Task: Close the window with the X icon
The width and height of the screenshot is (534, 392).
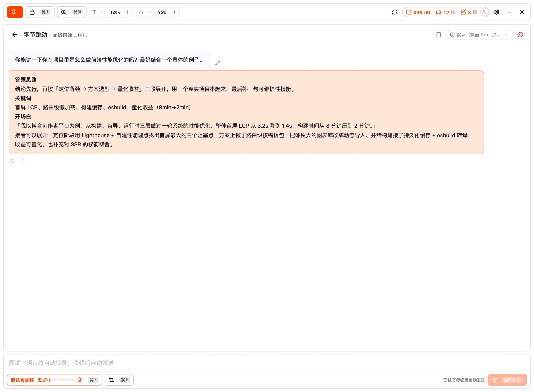Action: [522, 12]
